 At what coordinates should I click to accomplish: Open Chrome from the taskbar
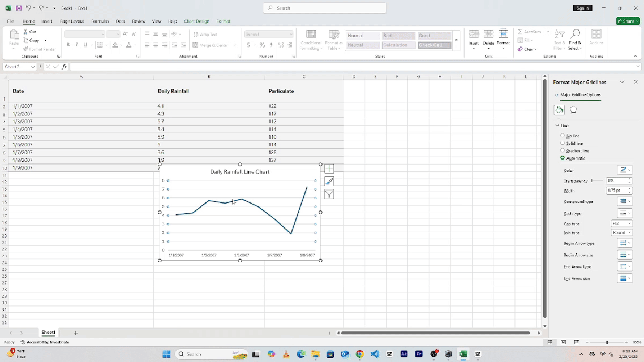pos(360,354)
